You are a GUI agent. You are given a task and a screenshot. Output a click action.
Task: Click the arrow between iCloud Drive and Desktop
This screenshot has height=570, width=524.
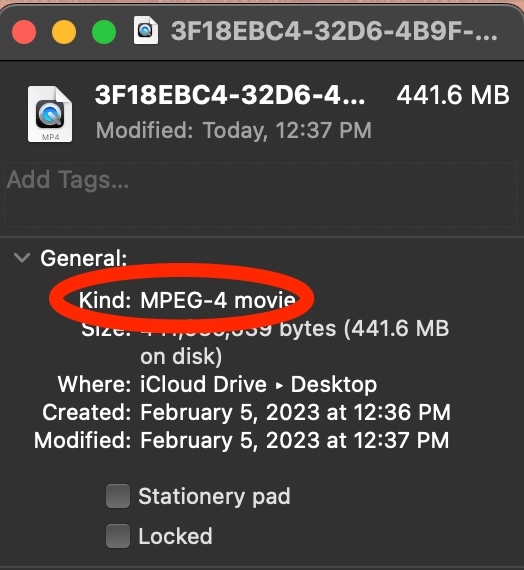279,385
